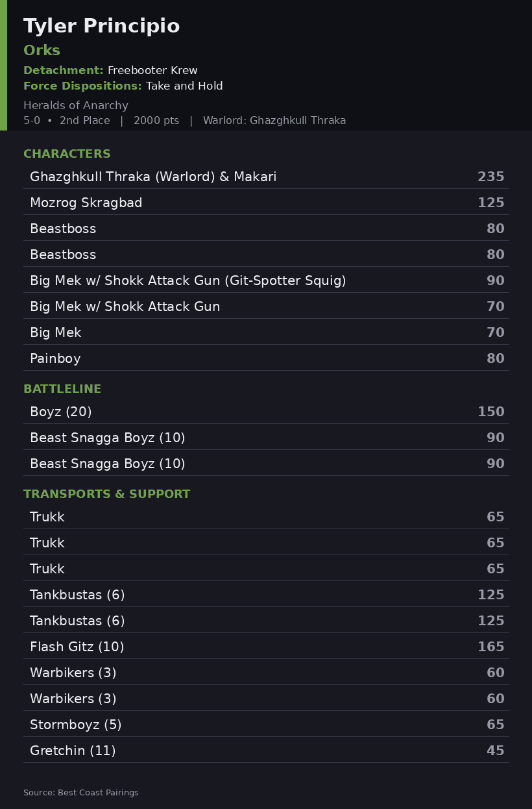This screenshot has width=532, height=809.
Task: Click the Big Mek with Git-Spotter Squig row
Action: 266,280
